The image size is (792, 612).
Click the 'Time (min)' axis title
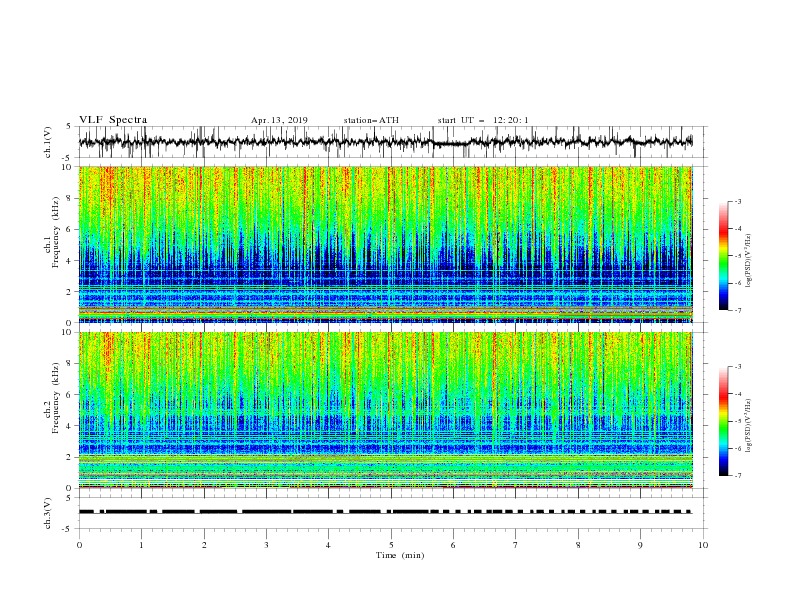400,555
